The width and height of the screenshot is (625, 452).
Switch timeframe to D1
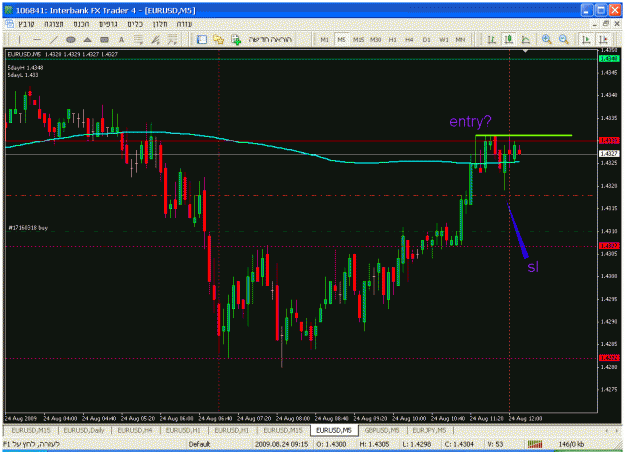click(426, 39)
